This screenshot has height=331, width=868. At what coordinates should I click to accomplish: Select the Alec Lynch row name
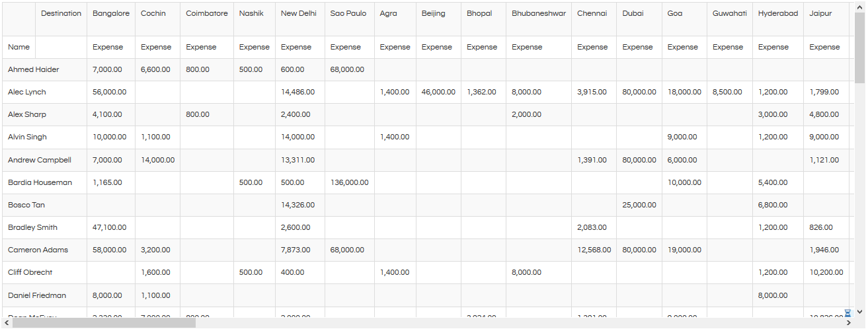[44, 92]
